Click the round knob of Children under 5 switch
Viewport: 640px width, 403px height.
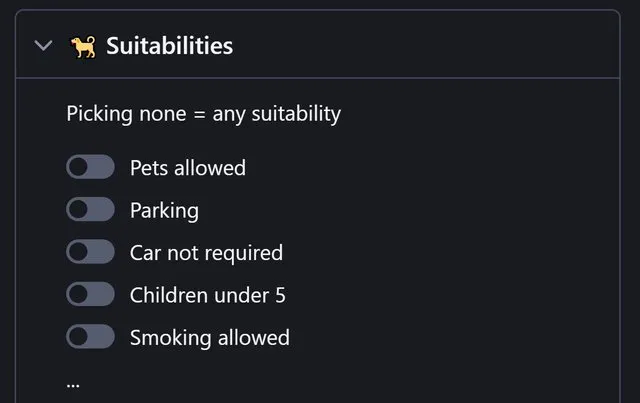point(78,294)
